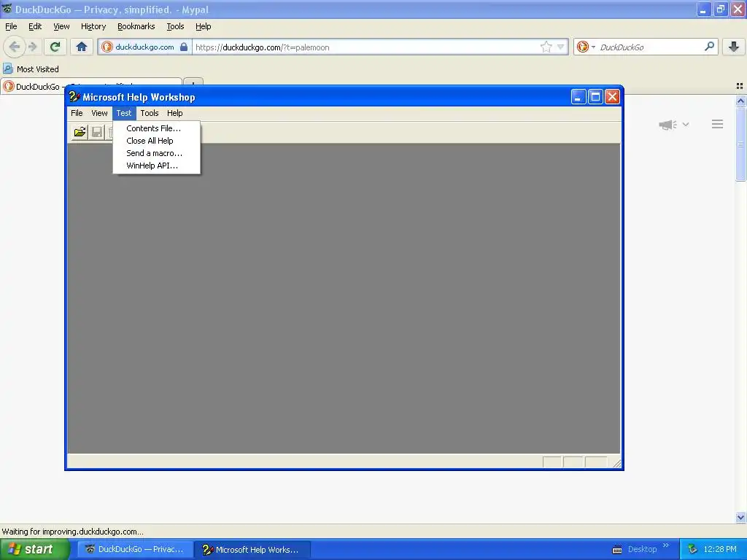
Task: Go back in Mypal browser
Action: point(15,47)
